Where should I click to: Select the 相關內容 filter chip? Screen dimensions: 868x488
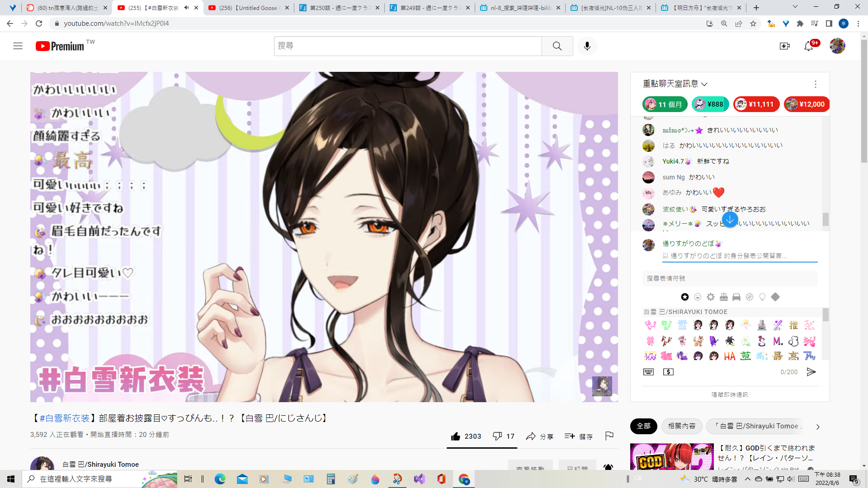click(x=681, y=426)
